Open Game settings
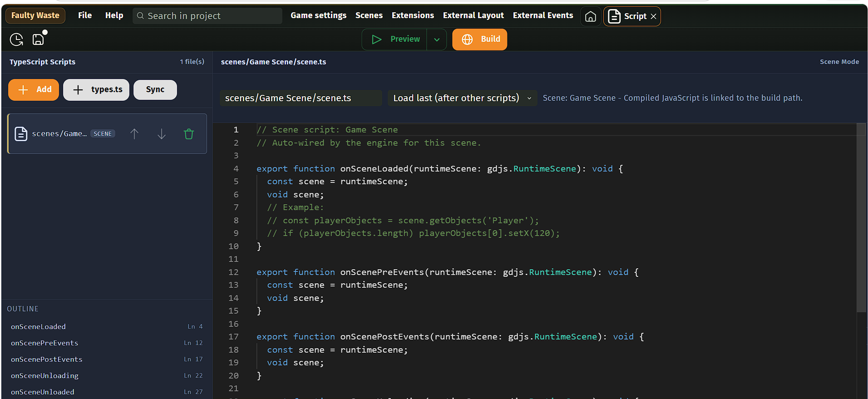Screen dimensions: 868x399 point(318,15)
